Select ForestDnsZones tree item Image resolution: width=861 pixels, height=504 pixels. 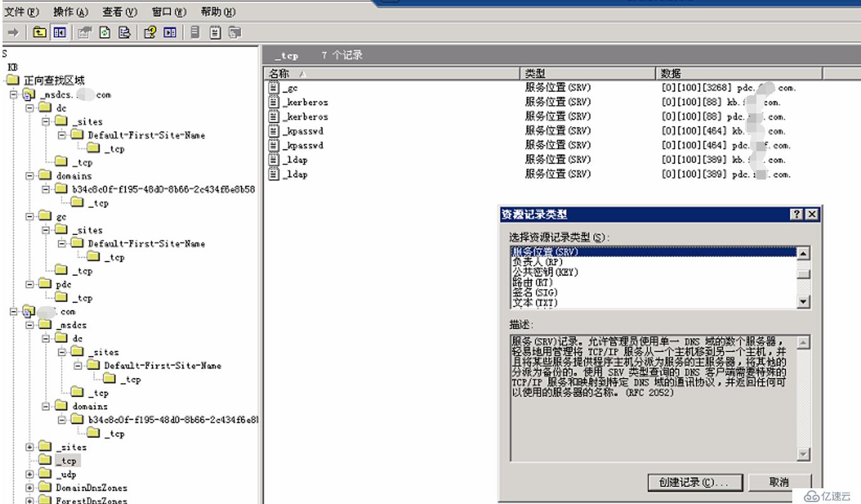91,500
